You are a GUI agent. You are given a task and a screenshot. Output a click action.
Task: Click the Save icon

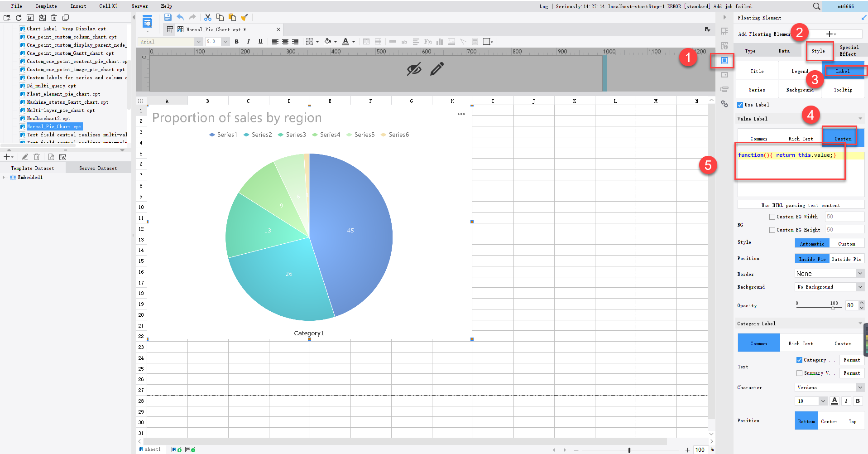pyautogui.click(x=167, y=17)
